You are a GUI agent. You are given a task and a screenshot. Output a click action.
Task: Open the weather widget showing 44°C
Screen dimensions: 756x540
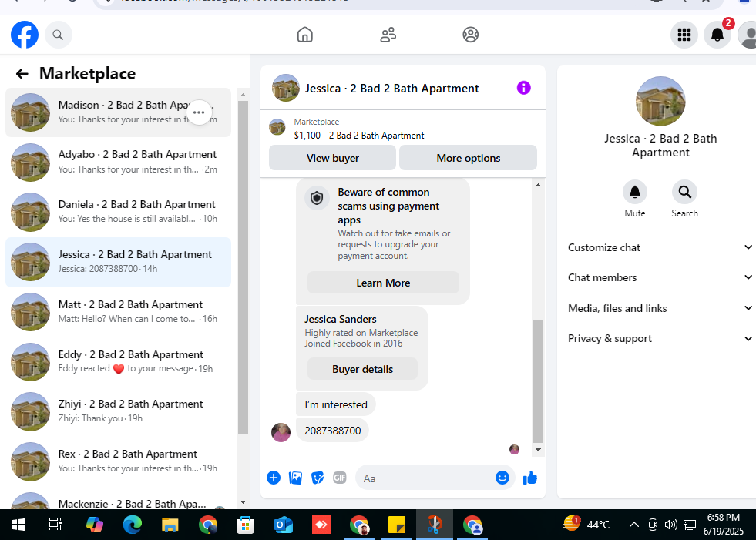click(586, 525)
